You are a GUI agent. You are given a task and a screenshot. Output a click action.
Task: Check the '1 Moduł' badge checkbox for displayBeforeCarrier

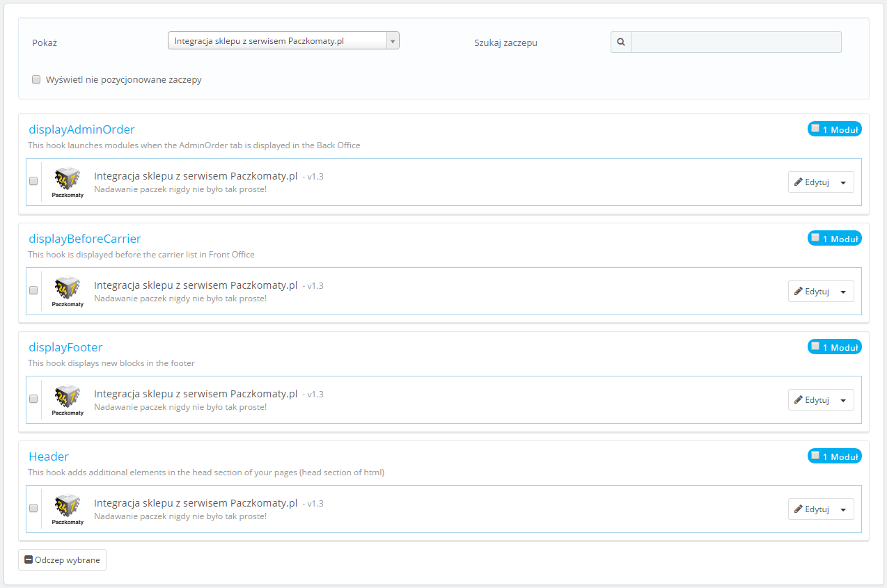tap(815, 237)
